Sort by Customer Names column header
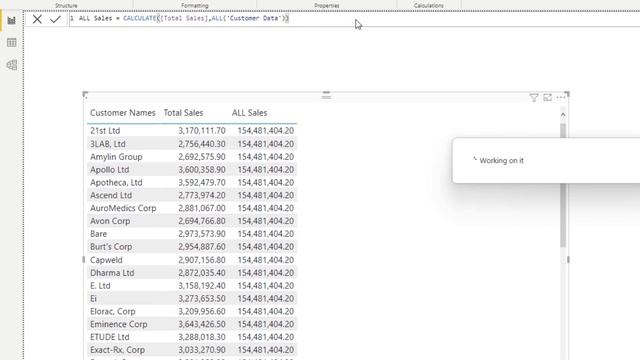 [x=122, y=113]
